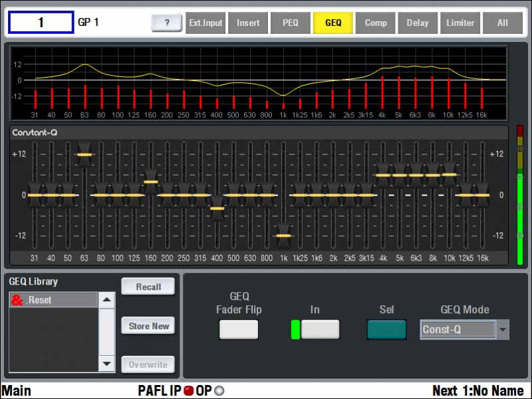The width and height of the screenshot is (532, 399).
Task: Click the 1k band fader handle
Action: (x=284, y=235)
